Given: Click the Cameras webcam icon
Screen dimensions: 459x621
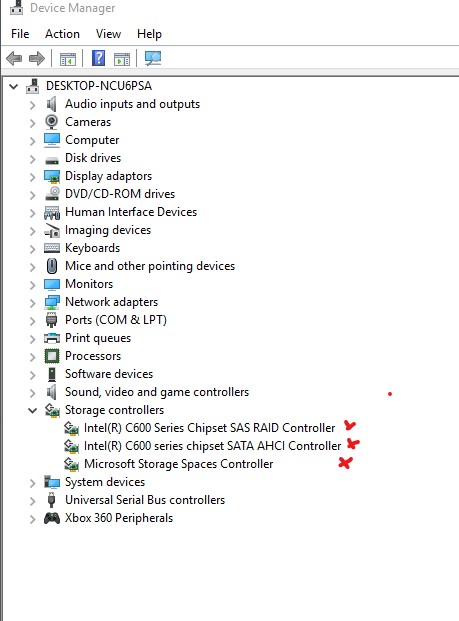Looking at the screenshot, I should pos(51,122).
